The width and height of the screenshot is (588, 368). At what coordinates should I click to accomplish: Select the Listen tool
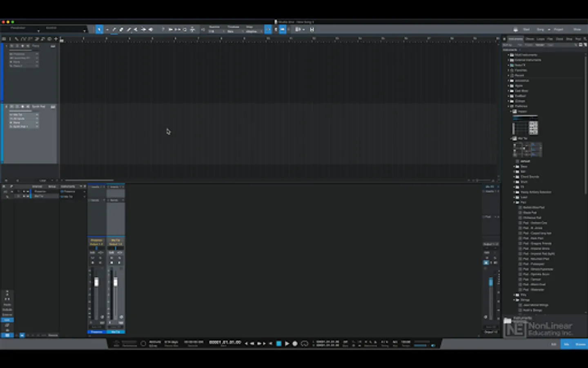coord(151,29)
